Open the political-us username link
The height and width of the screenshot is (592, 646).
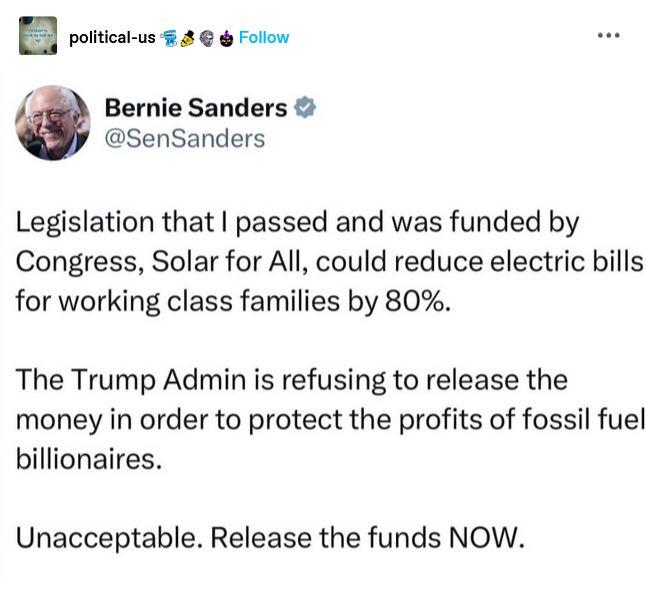pyautogui.click(x=112, y=37)
